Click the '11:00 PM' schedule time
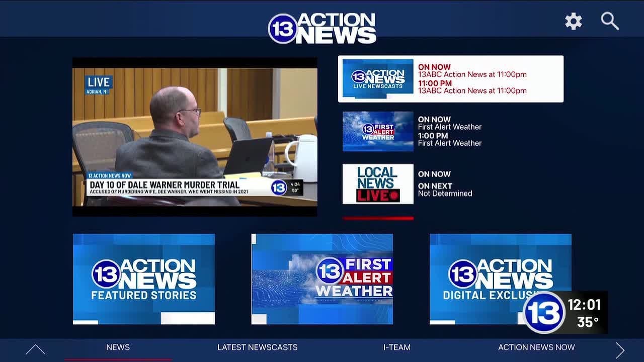The height and width of the screenshot is (362, 644). [x=435, y=83]
